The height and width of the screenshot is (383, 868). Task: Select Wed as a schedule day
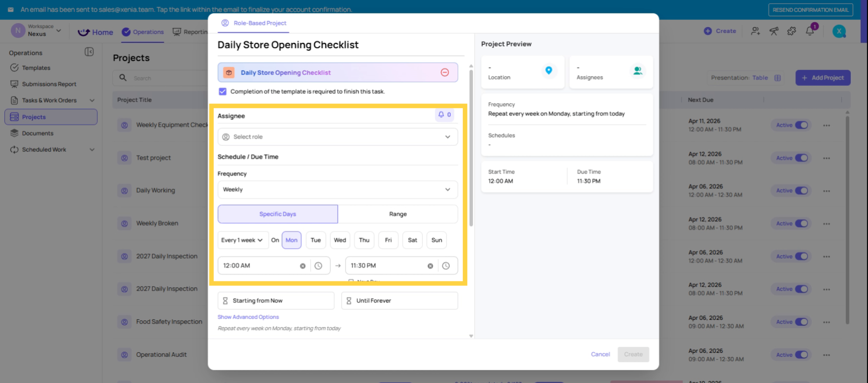point(340,240)
